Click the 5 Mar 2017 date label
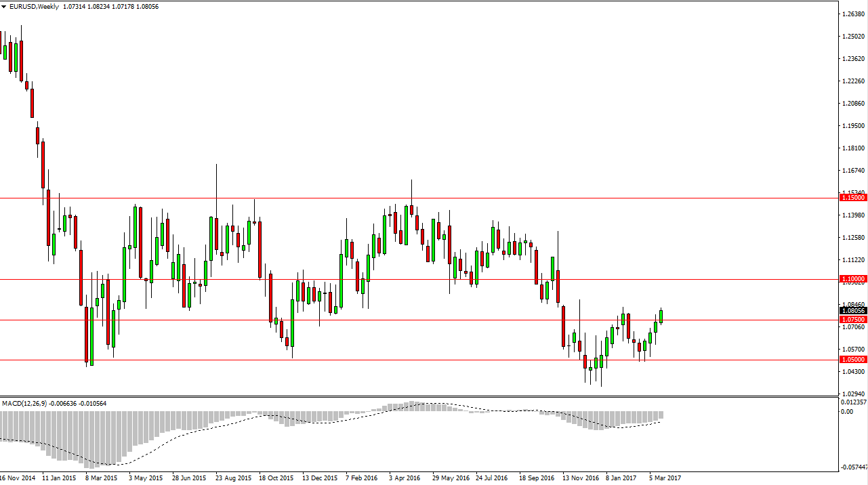This screenshot has width=868, height=485. coord(664,478)
